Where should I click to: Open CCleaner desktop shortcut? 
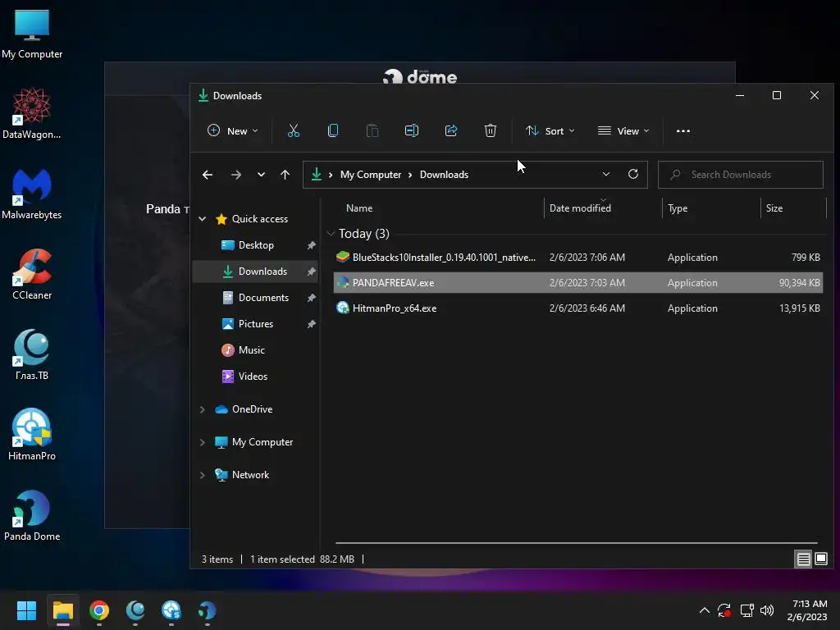coord(32,274)
